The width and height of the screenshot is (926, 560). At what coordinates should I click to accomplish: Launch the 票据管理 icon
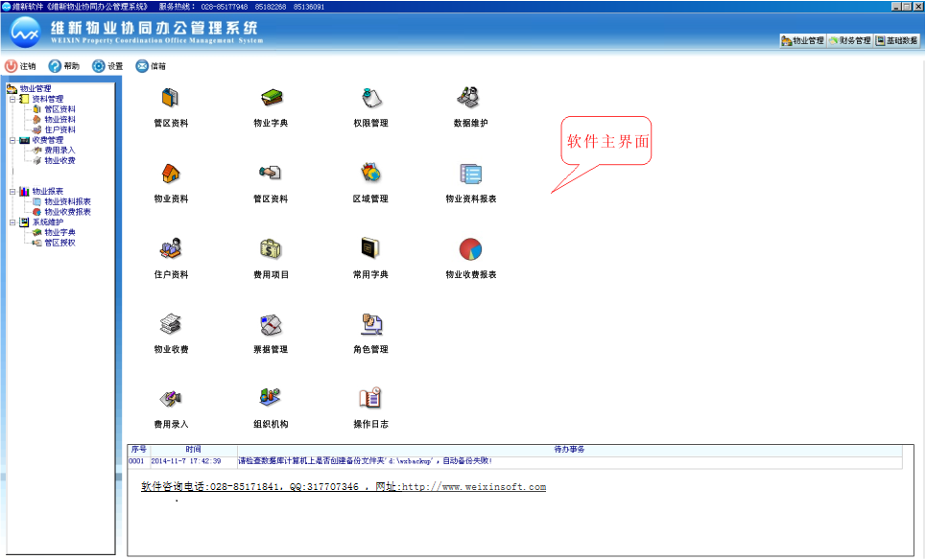pyautogui.click(x=271, y=324)
